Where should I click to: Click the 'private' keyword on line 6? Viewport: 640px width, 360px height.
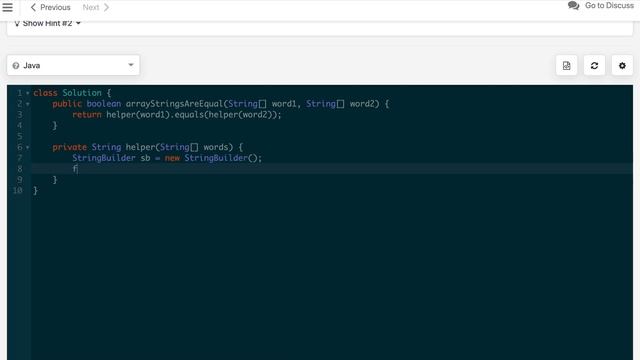point(69,147)
